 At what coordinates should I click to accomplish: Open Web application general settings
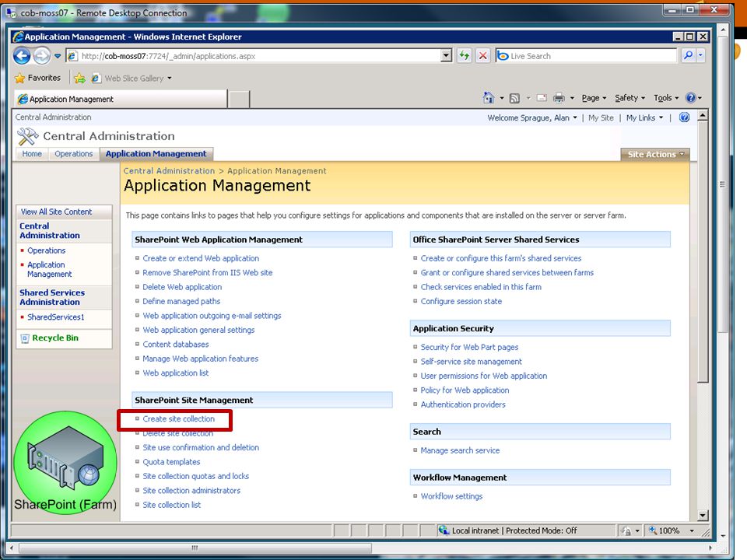[x=198, y=330]
